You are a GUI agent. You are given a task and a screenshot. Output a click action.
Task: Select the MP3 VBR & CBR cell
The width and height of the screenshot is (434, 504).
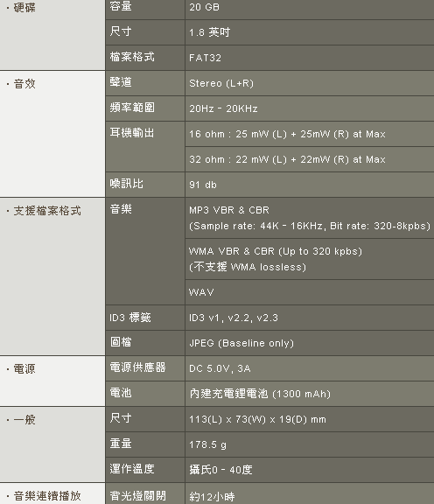coord(310,218)
